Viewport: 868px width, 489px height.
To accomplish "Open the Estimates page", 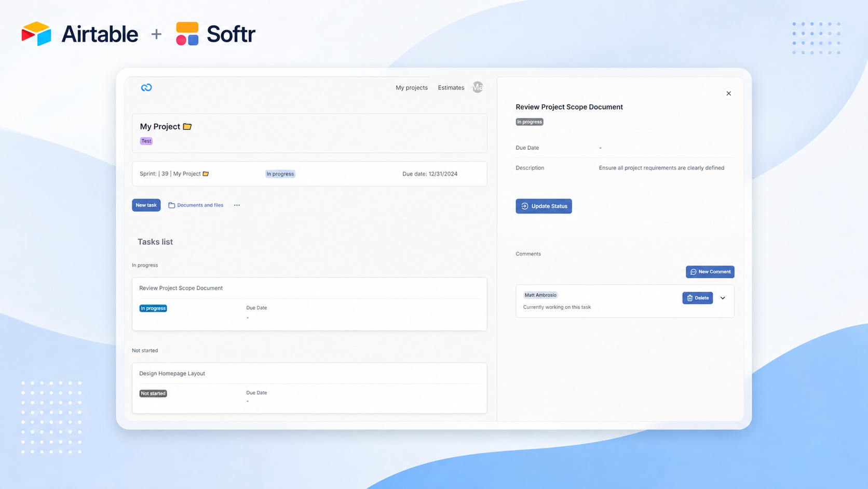I will point(451,88).
